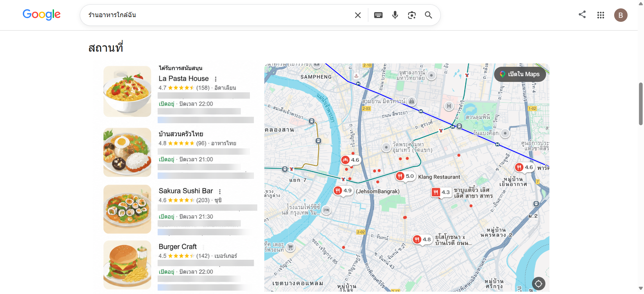Clear the search query text
644x294 pixels.
[x=358, y=15]
